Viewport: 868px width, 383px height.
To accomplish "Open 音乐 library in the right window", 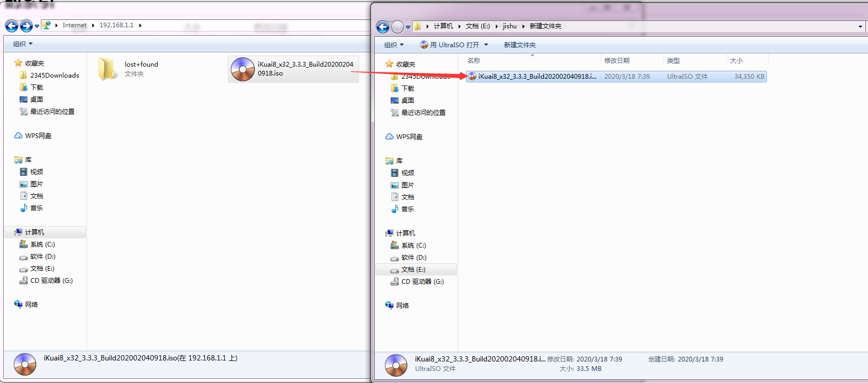I will tap(402, 209).
